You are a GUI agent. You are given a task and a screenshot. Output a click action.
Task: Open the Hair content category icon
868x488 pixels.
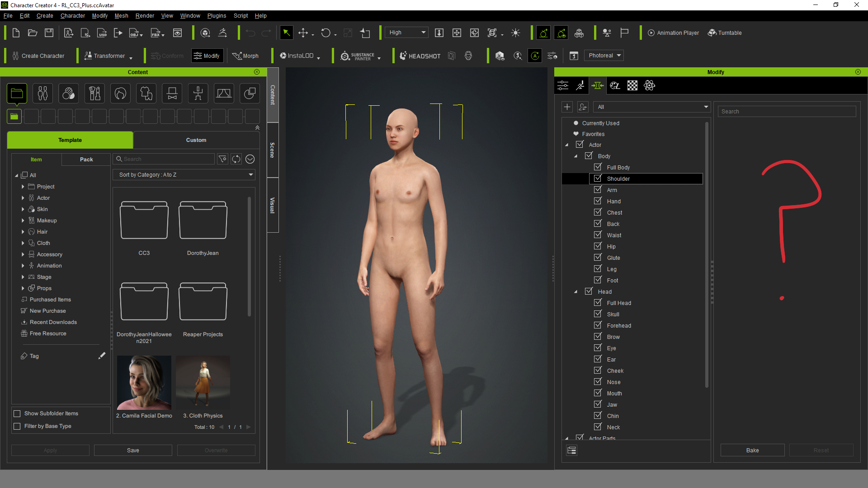[120, 94]
